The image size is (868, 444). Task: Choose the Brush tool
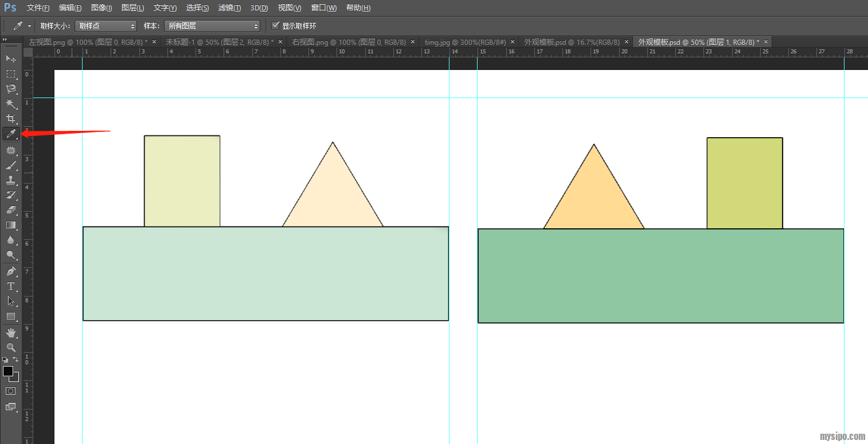coord(10,166)
